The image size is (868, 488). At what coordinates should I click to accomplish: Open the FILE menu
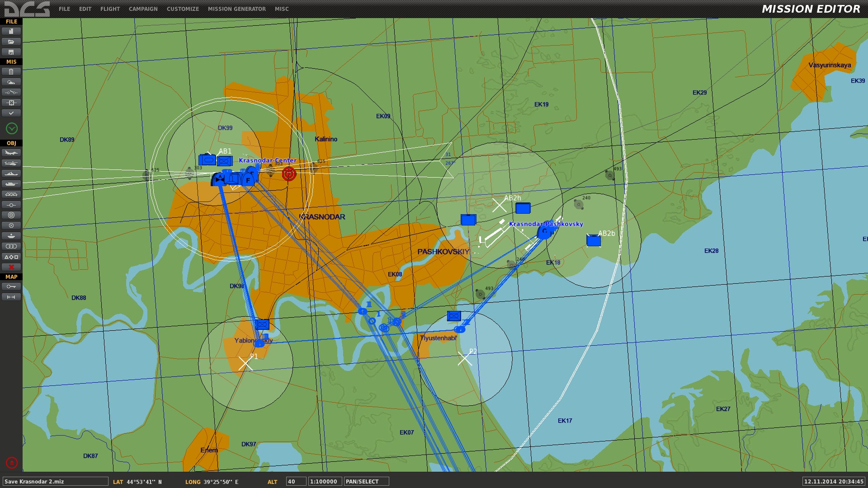tap(64, 9)
